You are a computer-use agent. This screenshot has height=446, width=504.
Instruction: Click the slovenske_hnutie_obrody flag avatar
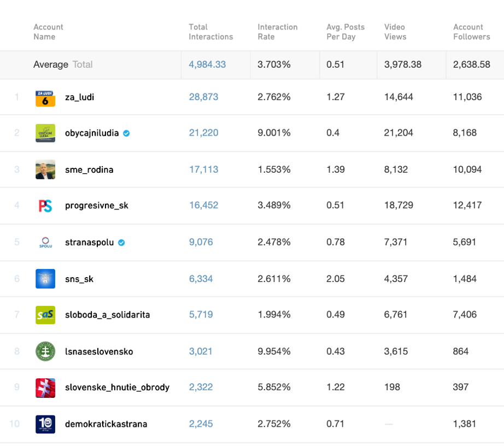45,388
